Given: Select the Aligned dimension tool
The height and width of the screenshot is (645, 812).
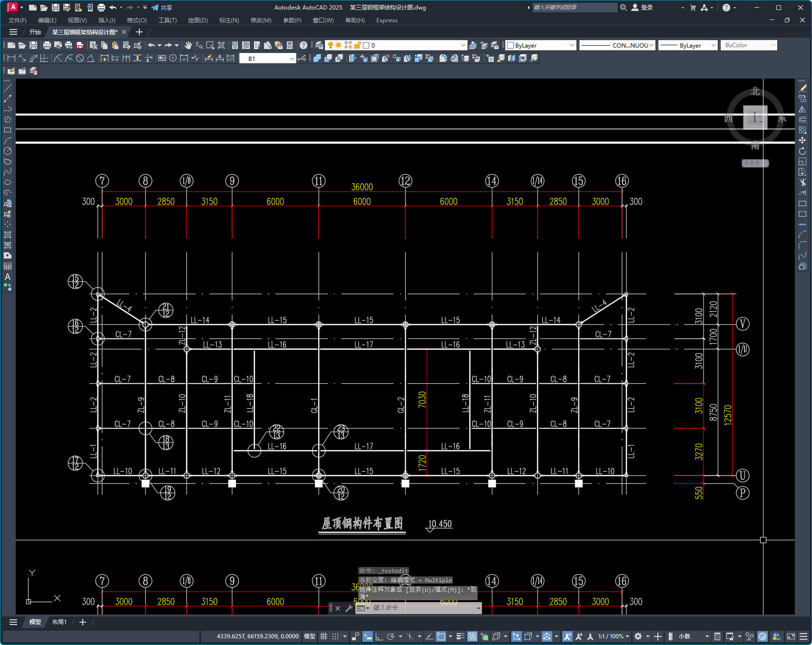Looking at the screenshot, I should [x=22, y=58].
